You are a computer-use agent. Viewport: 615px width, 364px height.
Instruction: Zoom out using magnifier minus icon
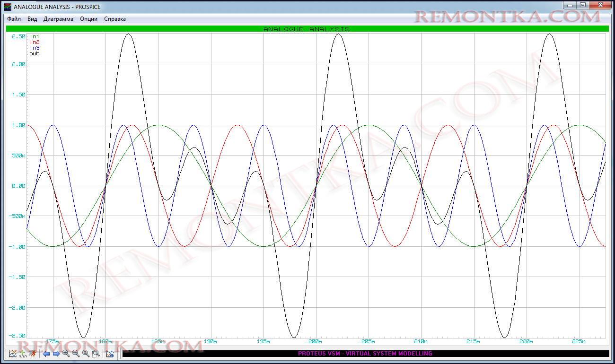[x=76, y=353]
